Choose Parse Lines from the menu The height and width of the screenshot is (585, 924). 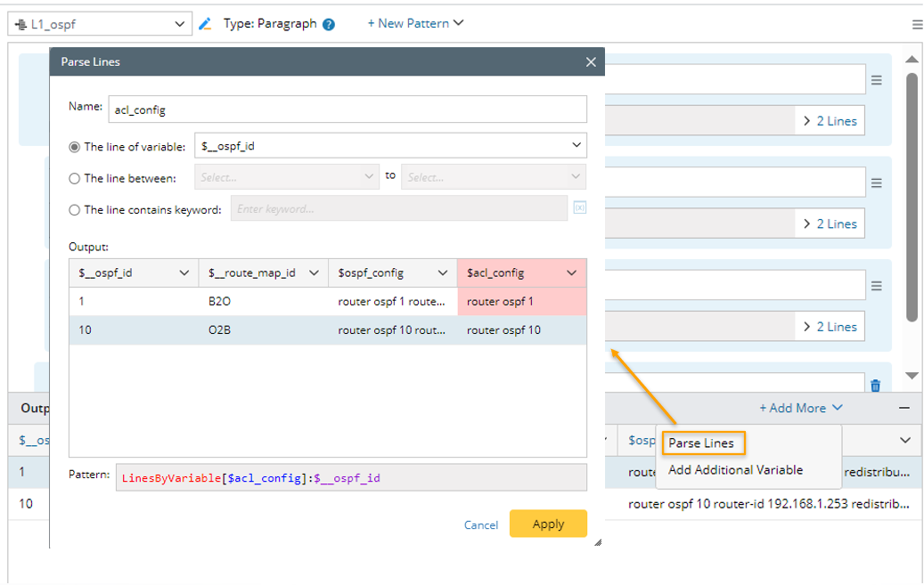point(701,443)
